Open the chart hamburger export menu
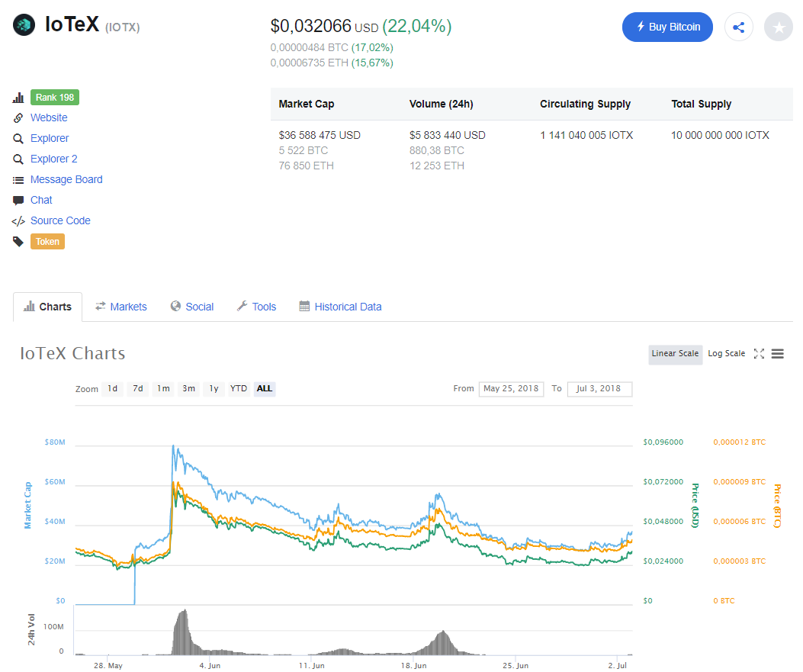803x672 pixels. click(777, 353)
